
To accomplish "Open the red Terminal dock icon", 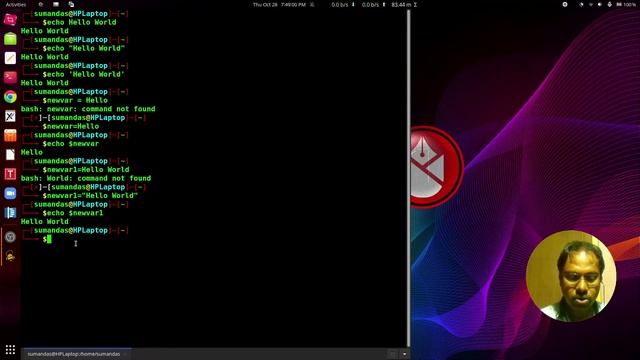I will click(x=10, y=77).
